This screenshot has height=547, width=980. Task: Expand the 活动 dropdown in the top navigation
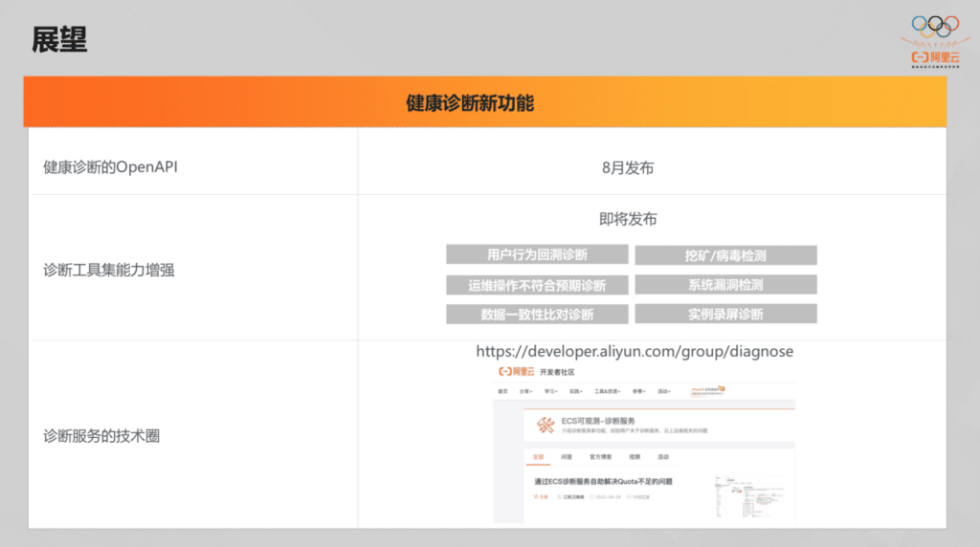[664, 391]
